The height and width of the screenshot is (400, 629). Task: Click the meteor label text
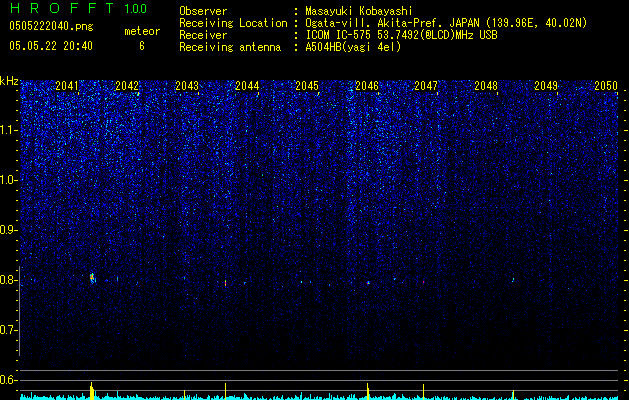(142, 31)
